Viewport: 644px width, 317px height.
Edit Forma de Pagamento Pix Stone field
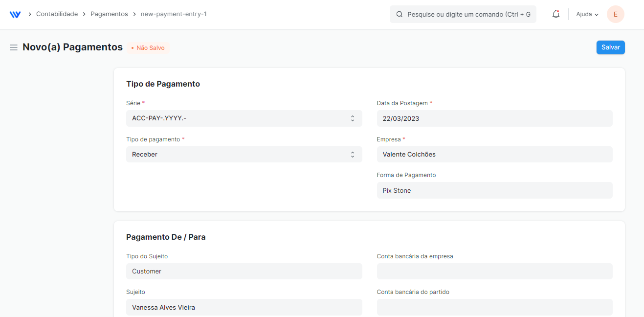click(494, 190)
